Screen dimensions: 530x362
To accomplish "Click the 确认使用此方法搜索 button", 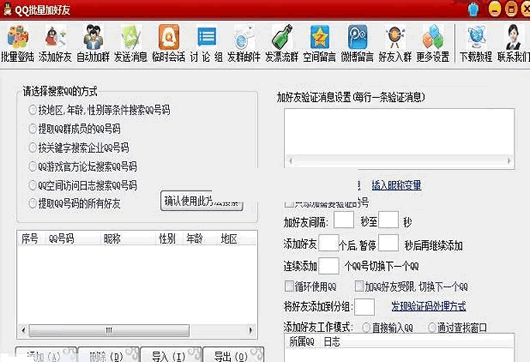I will [x=202, y=201].
